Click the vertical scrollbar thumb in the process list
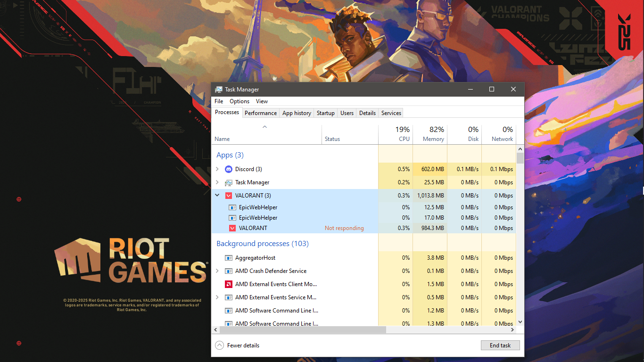The height and width of the screenshot is (362, 644). [x=520, y=158]
